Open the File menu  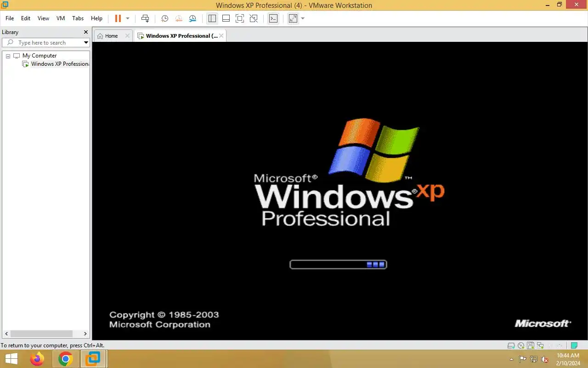pyautogui.click(x=10, y=18)
